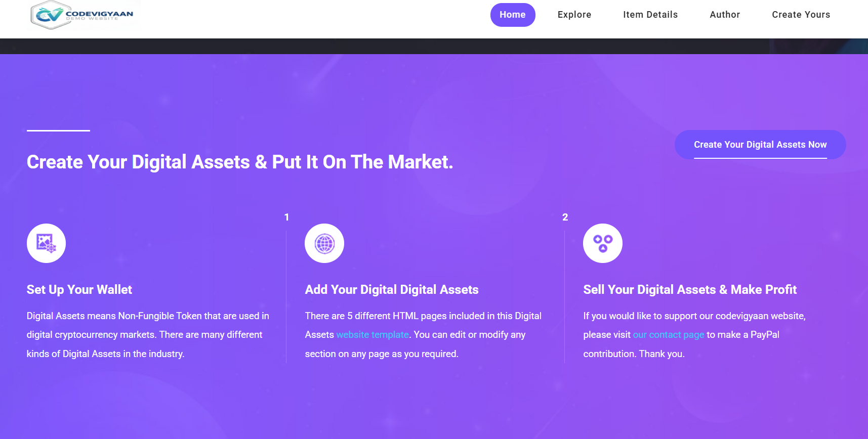
Task: Open the our contact page link
Action: coord(668,335)
